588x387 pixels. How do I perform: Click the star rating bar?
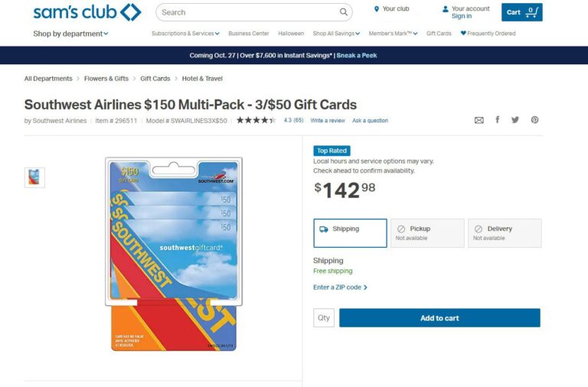click(x=256, y=120)
